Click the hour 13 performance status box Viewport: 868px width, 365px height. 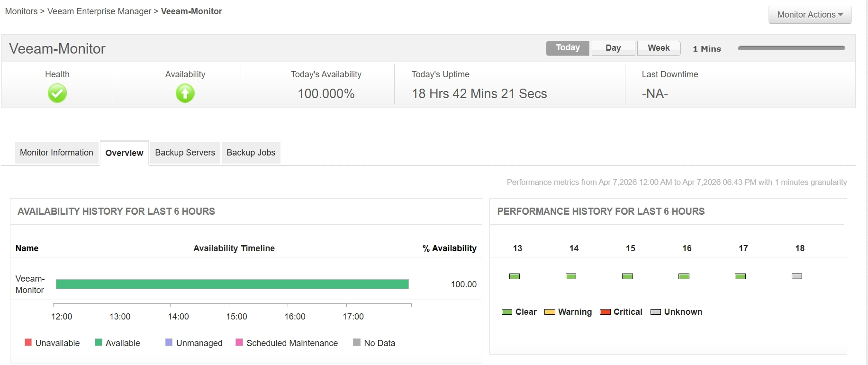click(515, 276)
